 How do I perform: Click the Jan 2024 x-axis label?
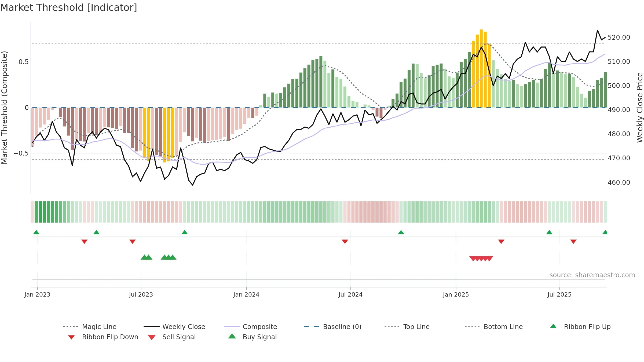point(246,294)
